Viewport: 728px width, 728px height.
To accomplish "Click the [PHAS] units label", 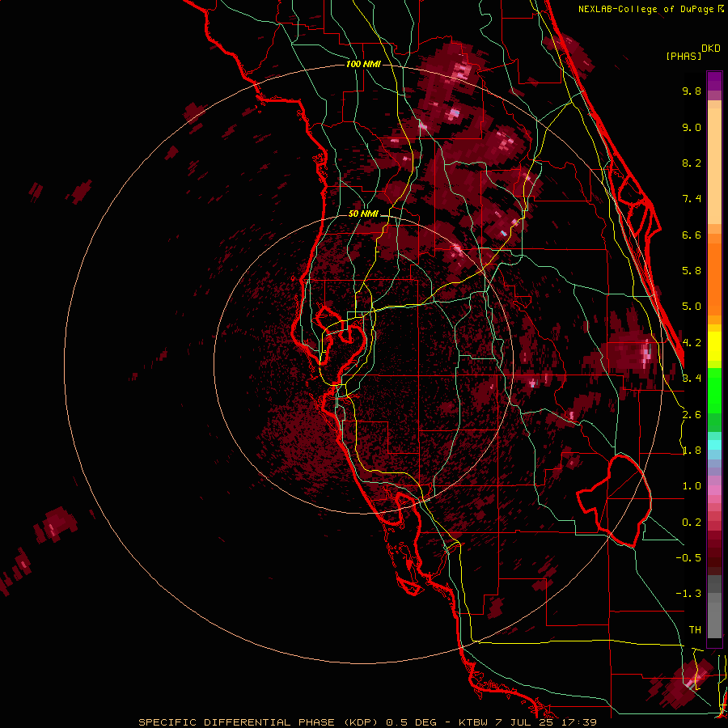I will tap(684, 56).
